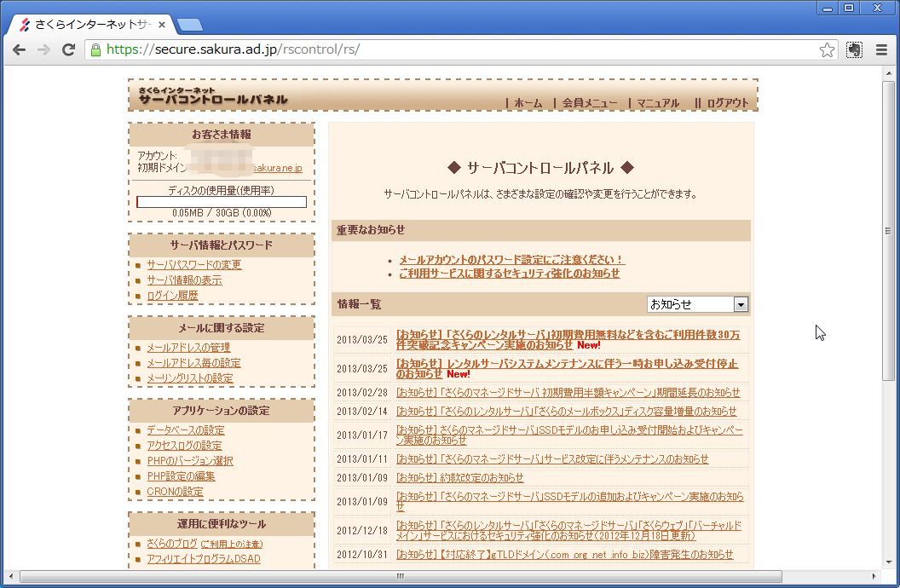Viewport: 900px width, 588px height.
Task: Open アフィリエイトプログラムDSAD link
Action: 203,559
